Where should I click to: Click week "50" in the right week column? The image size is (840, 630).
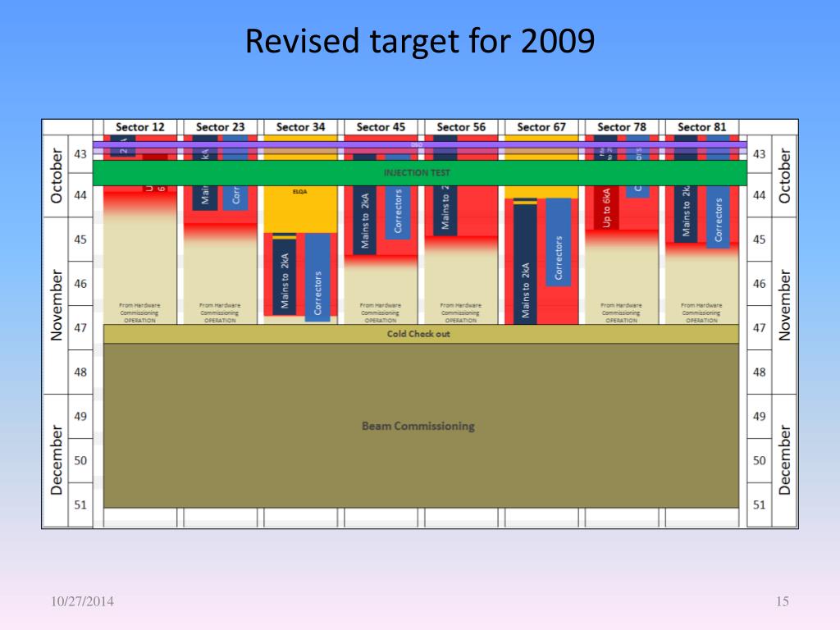pos(759,461)
